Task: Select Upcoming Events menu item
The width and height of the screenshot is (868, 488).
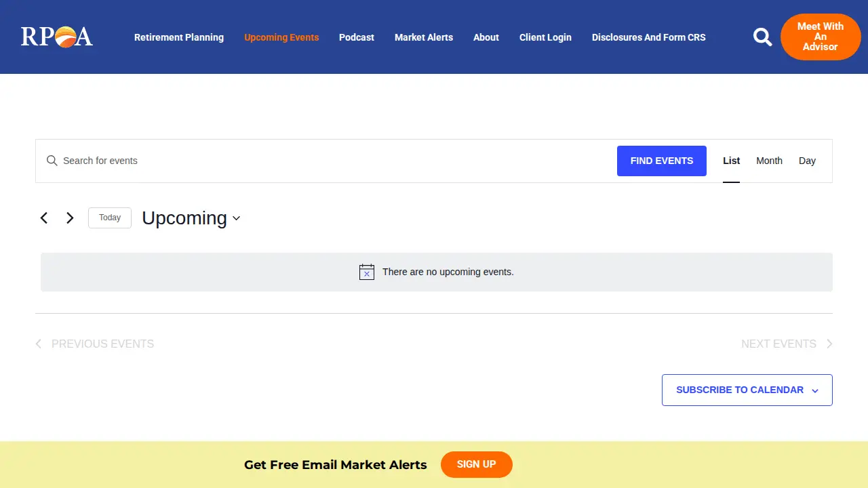Action: [281, 37]
